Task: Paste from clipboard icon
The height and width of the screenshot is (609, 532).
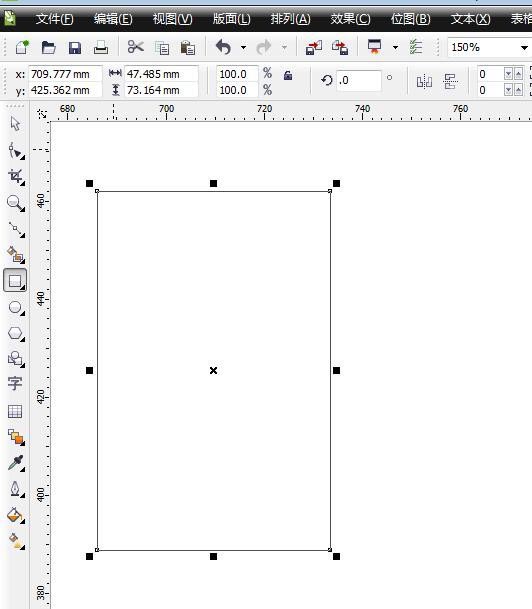Action: point(188,48)
